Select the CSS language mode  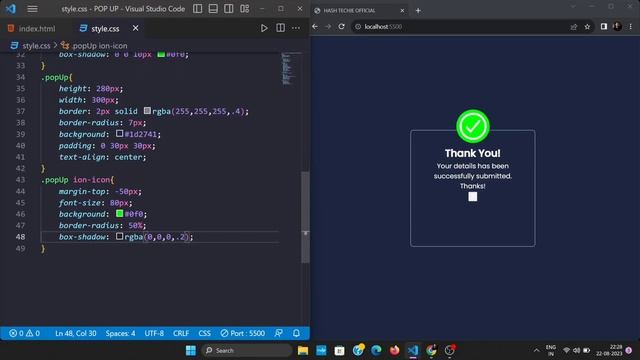click(204, 333)
